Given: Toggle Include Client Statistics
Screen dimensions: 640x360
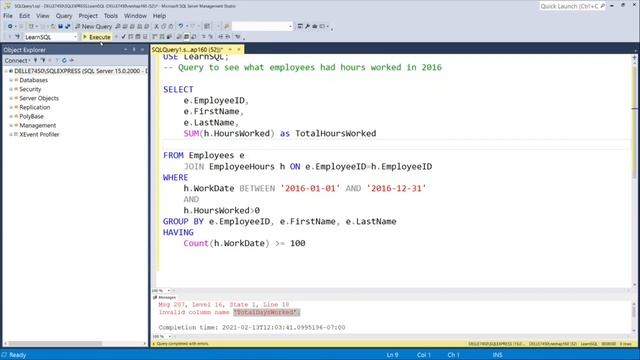Looking at the screenshot, I should pos(169,37).
